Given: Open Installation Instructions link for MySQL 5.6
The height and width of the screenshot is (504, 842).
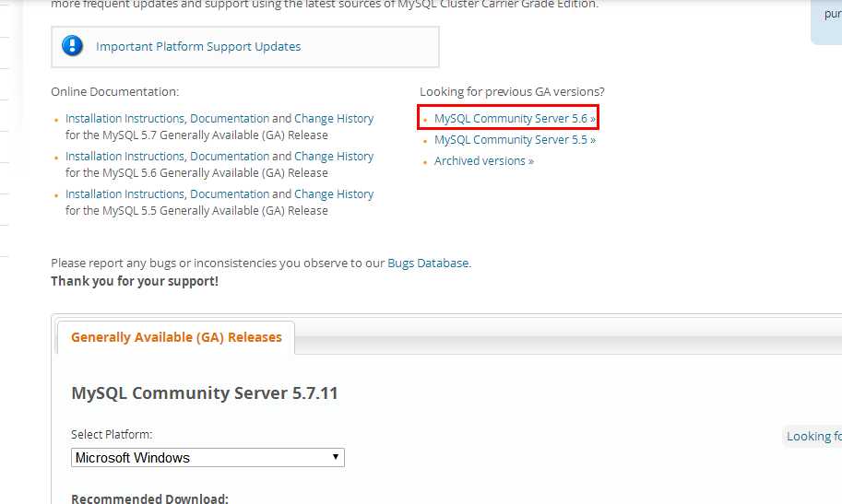Looking at the screenshot, I should click(x=125, y=157).
